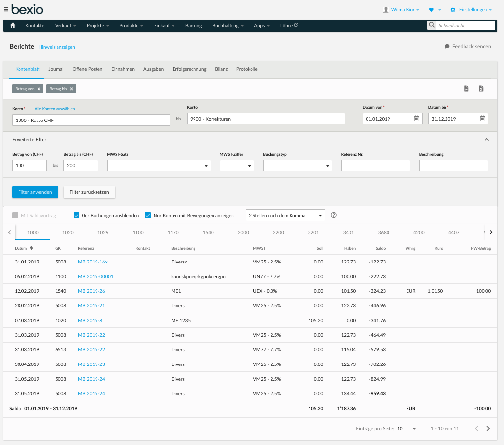Click Hinweis anzeigen link
This screenshot has height=445, width=504.
[57, 47]
